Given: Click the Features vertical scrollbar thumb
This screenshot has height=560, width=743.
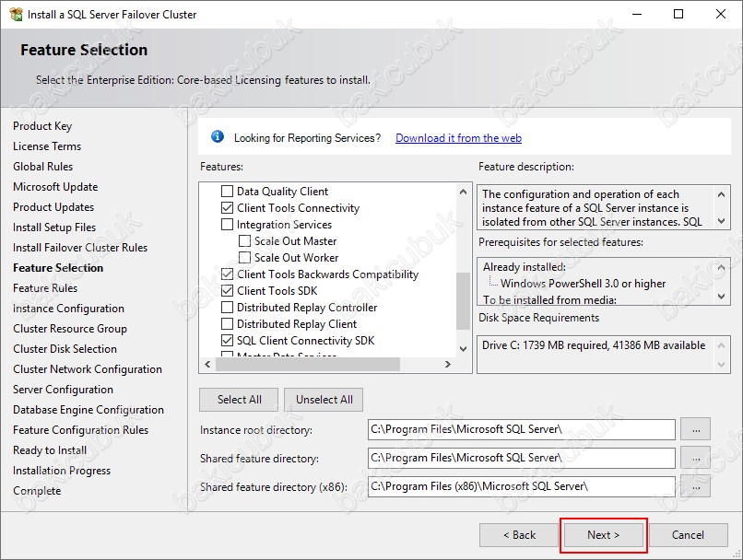Looking at the screenshot, I should pos(463,301).
